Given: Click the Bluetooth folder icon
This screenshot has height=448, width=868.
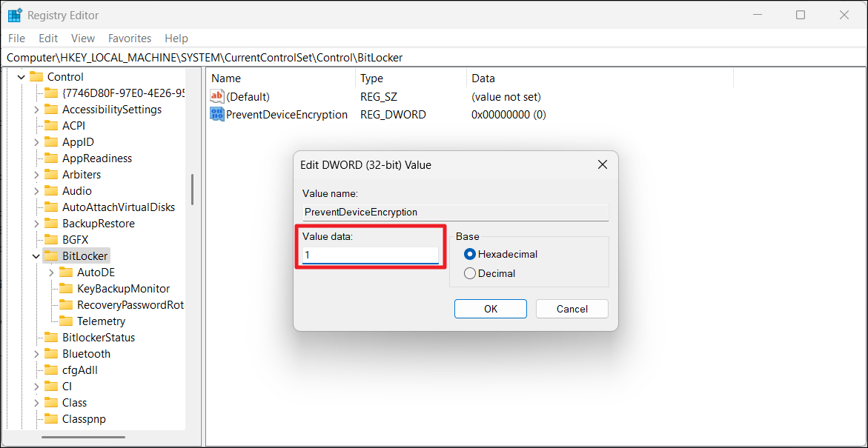Looking at the screenshot, I should 51,354.
